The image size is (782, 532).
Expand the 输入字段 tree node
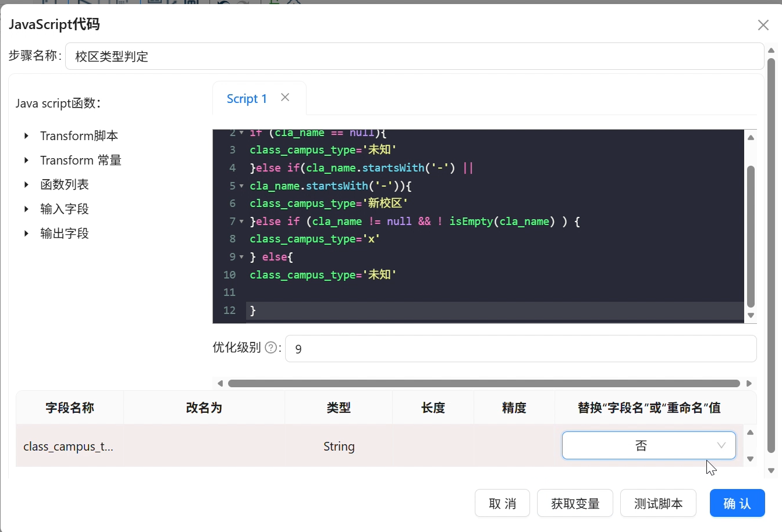[26, 209]
